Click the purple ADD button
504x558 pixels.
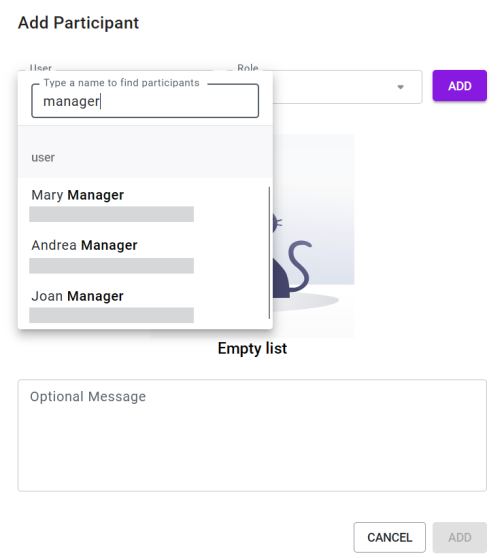[x=460, y=86]
